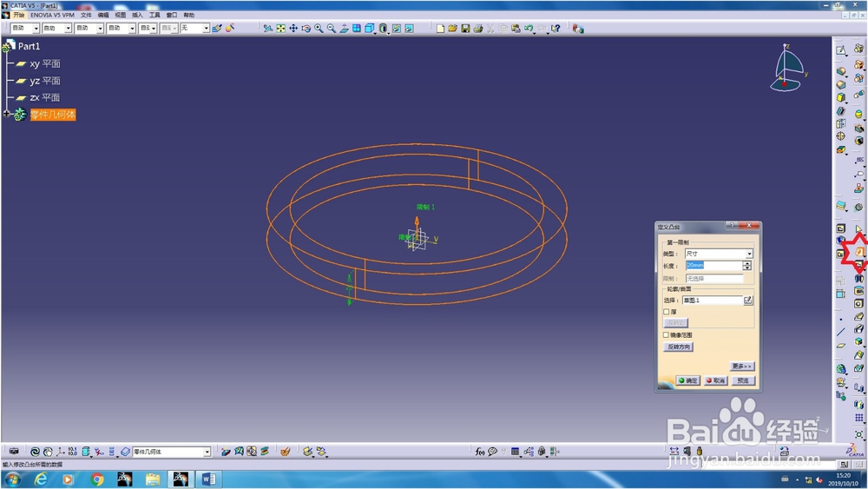The height and width of the screenshot is (489, 868).
Task: Open the ENOVIA V5 VPM menu
Action: pyautogui.click(x=53, y=15)
